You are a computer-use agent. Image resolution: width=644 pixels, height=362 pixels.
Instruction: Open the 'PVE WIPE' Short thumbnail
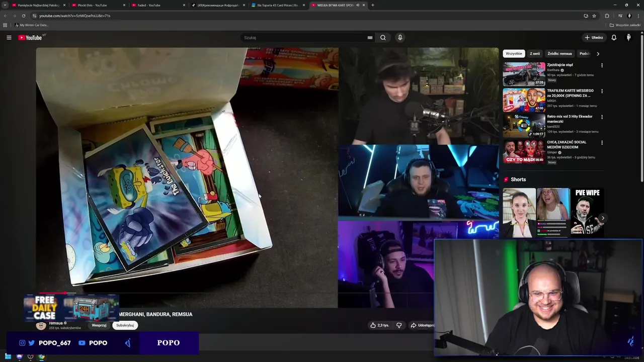(x=587, y=212)
